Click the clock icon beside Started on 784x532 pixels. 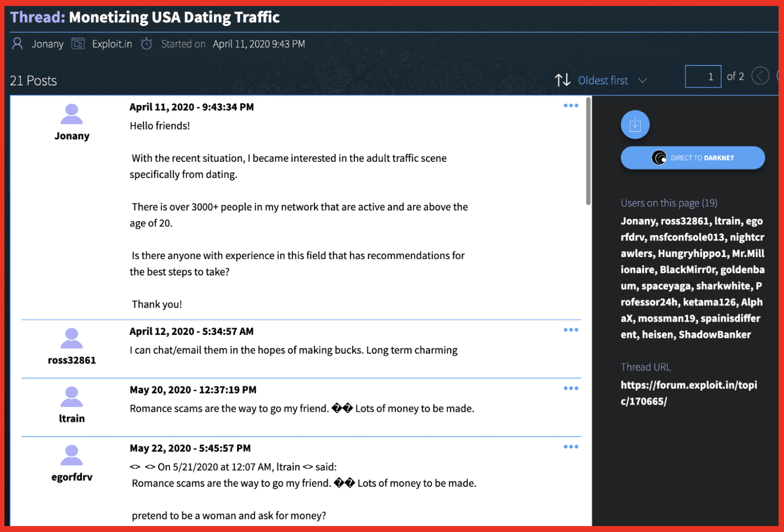point(146,44)
